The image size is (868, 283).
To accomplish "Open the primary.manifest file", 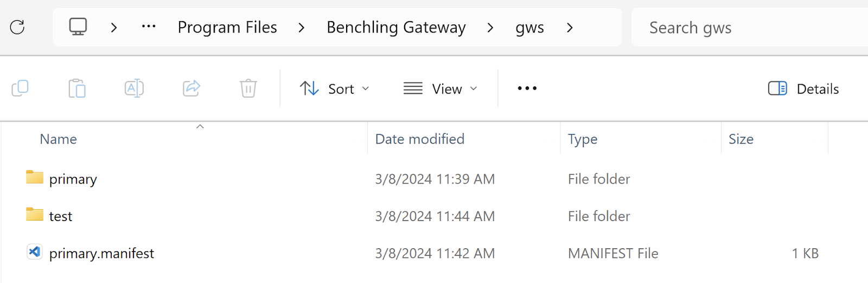I will click(x=101, y=253).
